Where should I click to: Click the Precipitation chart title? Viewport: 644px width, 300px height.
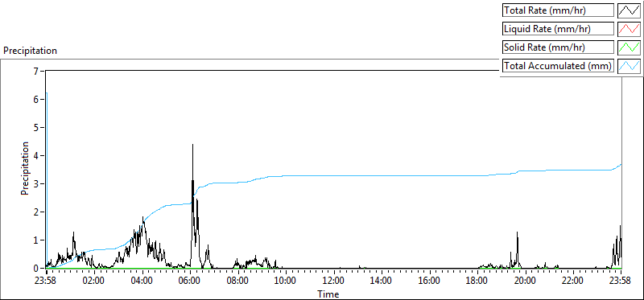(30, 51)
